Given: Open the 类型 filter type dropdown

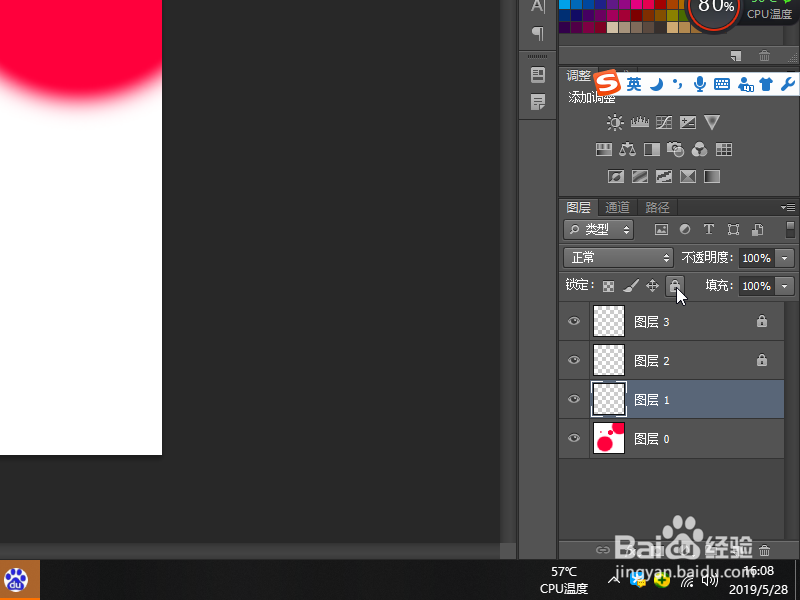Looking at the screenshot, I should point(598,230).
